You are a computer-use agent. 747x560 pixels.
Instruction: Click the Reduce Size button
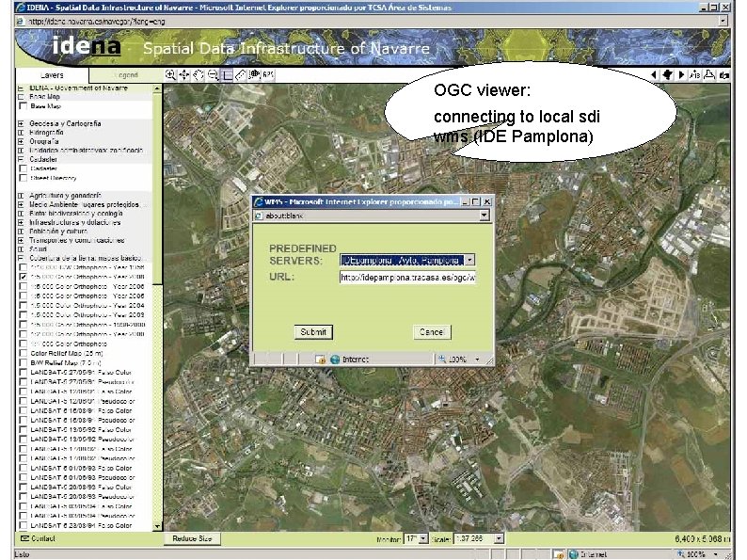click(192, 538)
